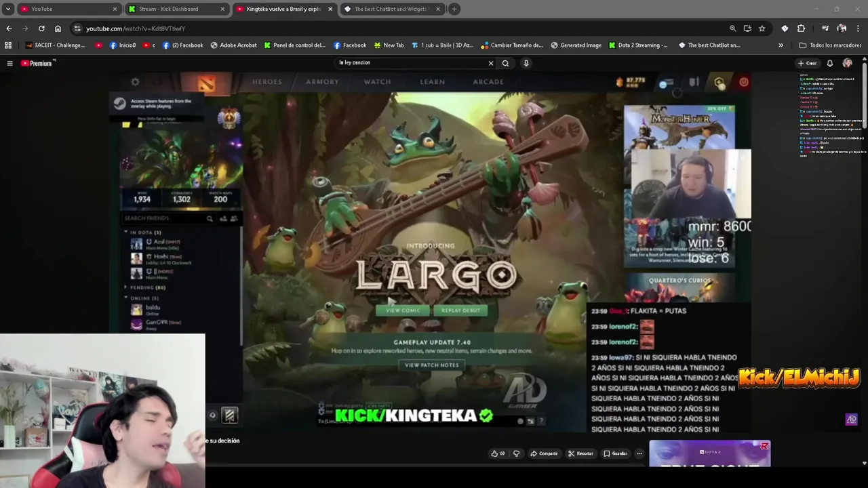Clip the video with Recortar

pyautogui.click(x=581, y=453)
